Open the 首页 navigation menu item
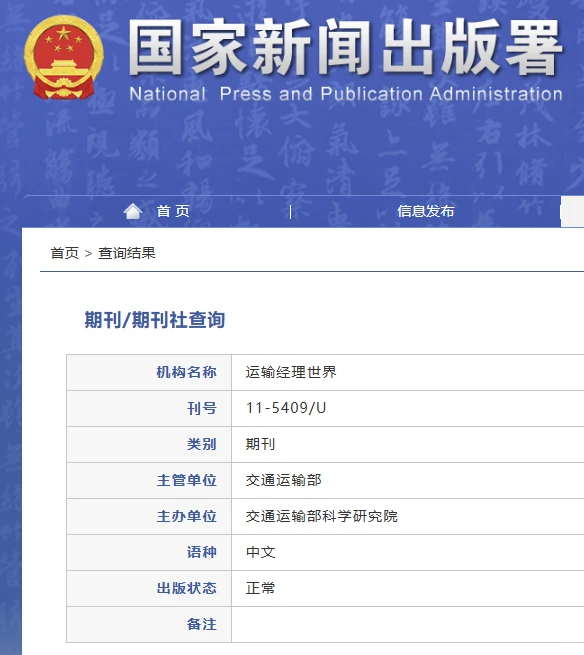The width and height of the screenshot is (584, 655). pyautogui.click(x=173, y=211)
